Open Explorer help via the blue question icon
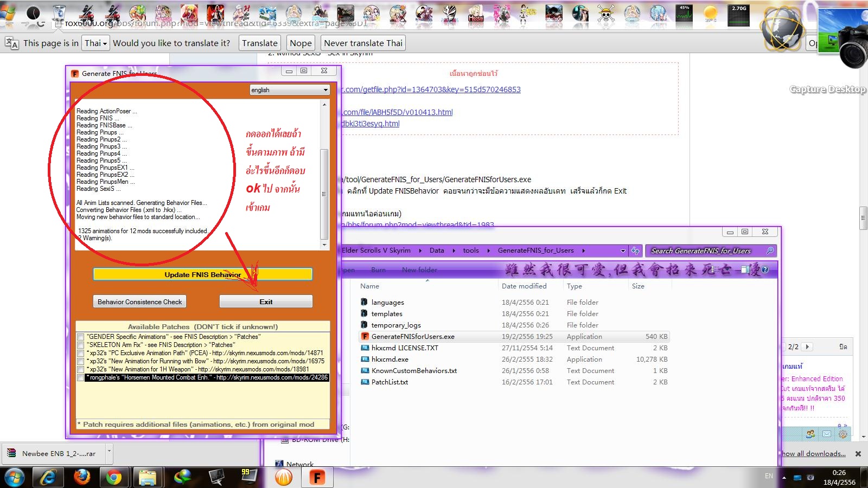Viewport: 868px width, 488px height. pos(765,269)
